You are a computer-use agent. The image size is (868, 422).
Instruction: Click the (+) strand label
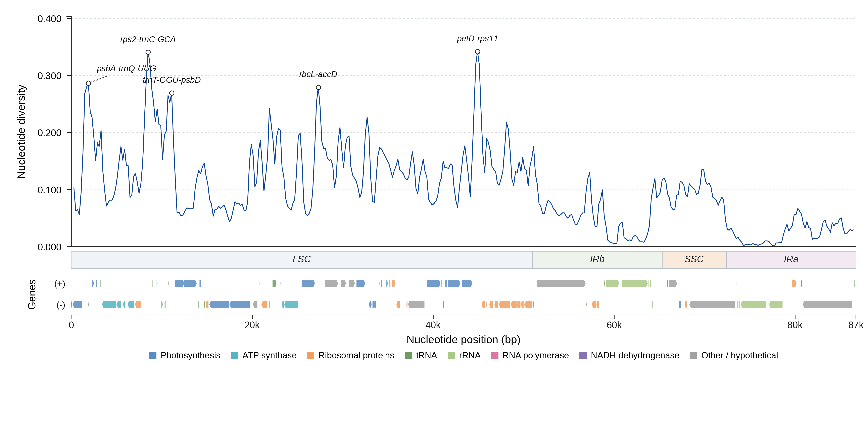tap(60, 284)
